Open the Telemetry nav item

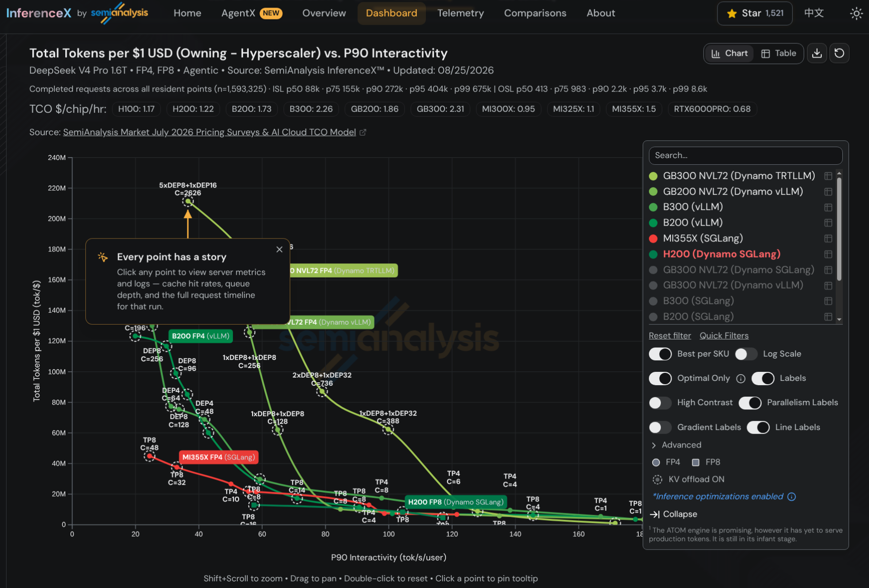461,13
